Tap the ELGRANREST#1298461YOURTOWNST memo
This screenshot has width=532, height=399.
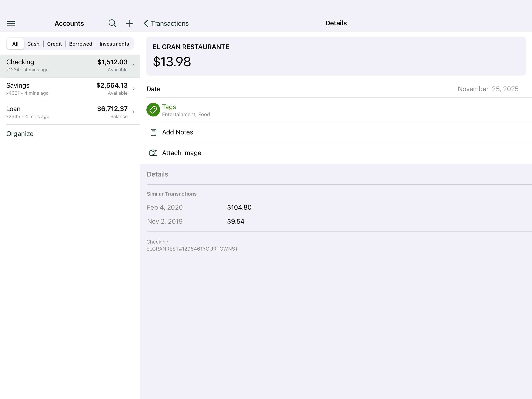point(192,249)
